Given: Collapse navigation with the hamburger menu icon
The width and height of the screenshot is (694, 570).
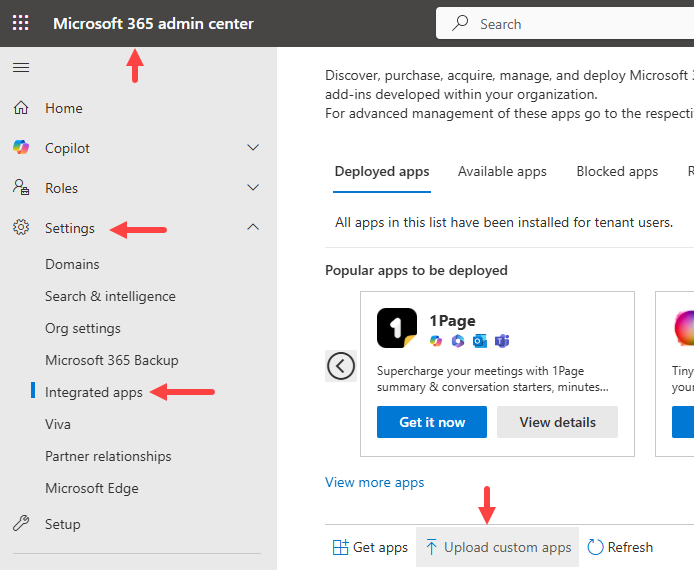Looking at the screenshot, I should tap(21, 68).
